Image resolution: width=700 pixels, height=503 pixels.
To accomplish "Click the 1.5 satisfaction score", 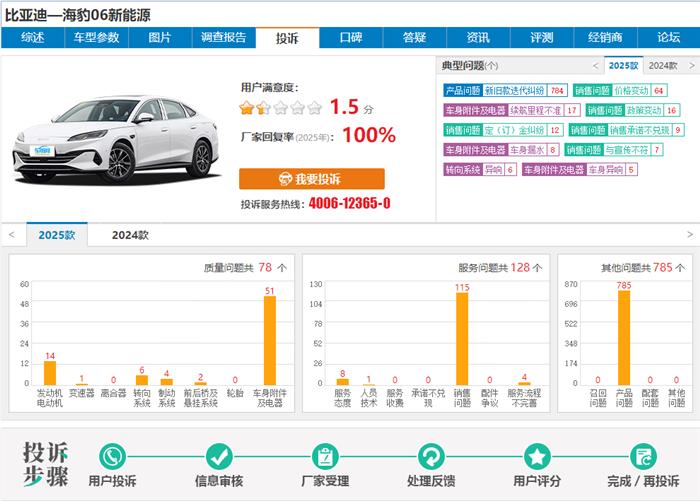I will pos(344,107).
